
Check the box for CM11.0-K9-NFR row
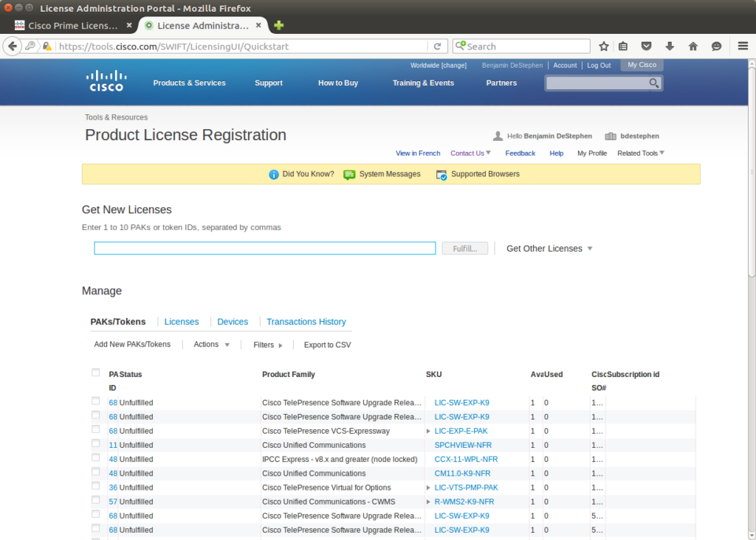(95, 472)
